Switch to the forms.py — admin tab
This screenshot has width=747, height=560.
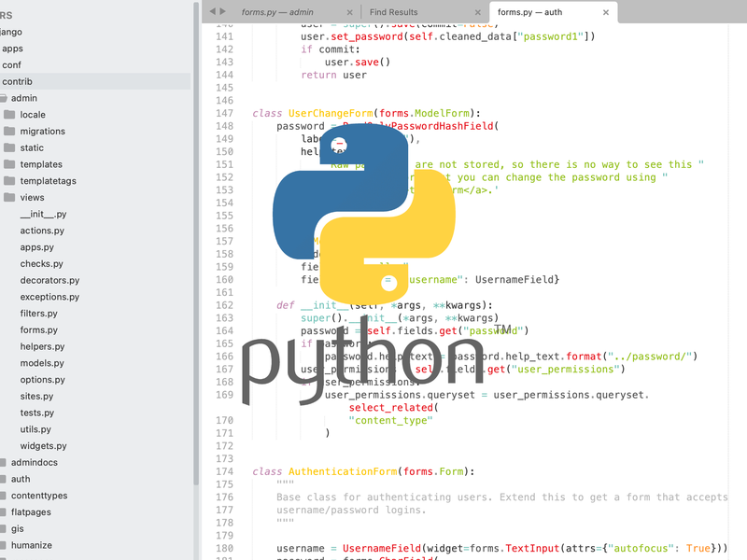click(277, 12)
